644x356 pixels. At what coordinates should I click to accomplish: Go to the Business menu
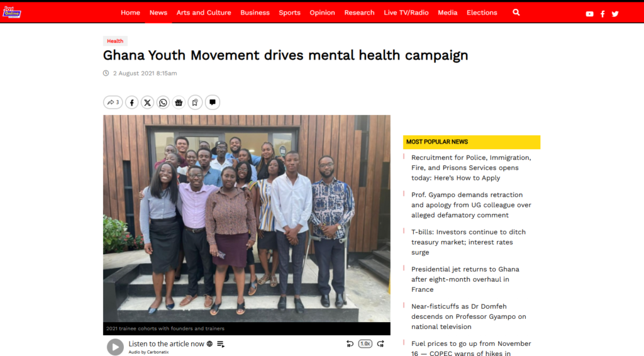click(x=255, y=13)
